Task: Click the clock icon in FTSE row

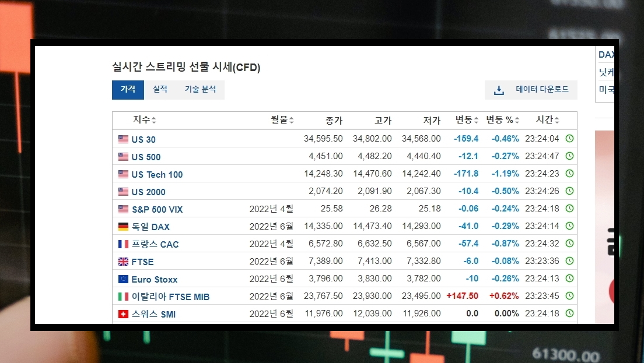Action: pyautogui.click(x=569, y=261)
